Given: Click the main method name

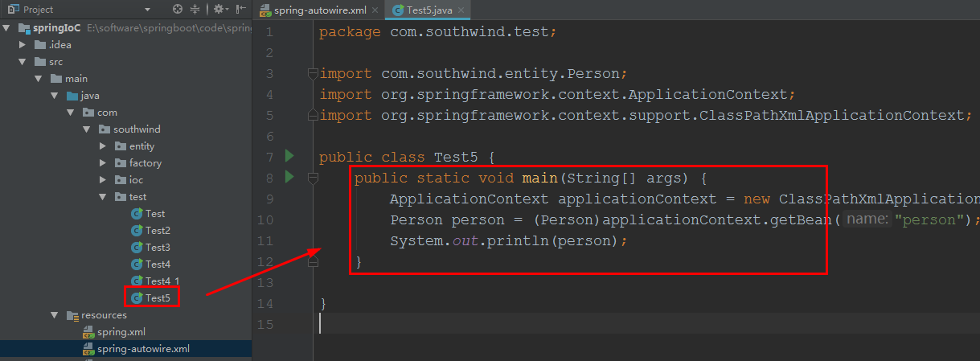Looking at the screenshot, I should (539, 178).
